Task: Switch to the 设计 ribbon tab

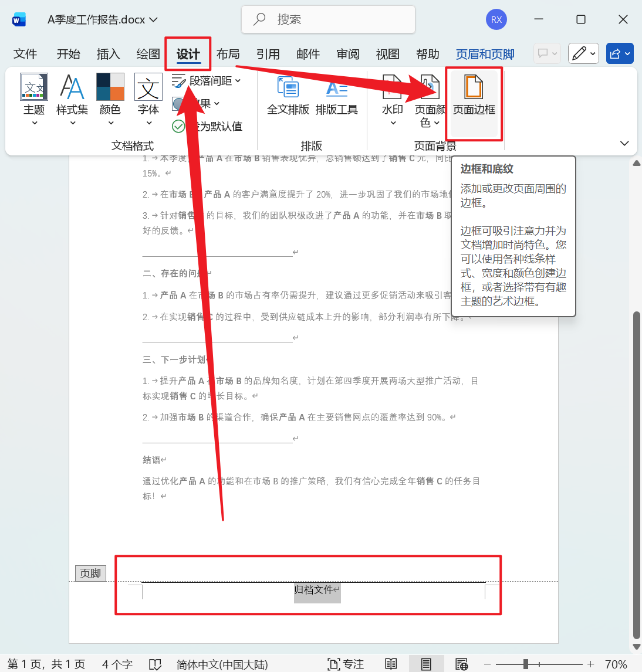Action: (x=188, y=53)
